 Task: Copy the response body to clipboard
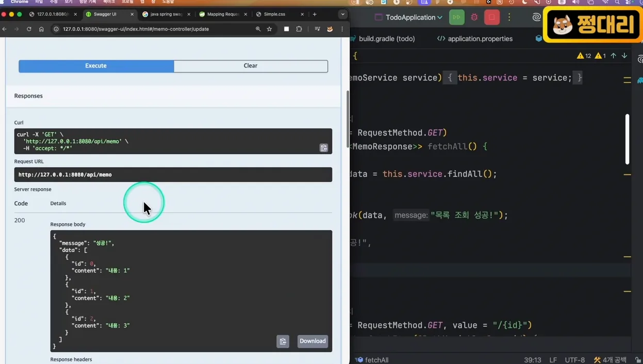pyautogui.click(x=283, y=341)
